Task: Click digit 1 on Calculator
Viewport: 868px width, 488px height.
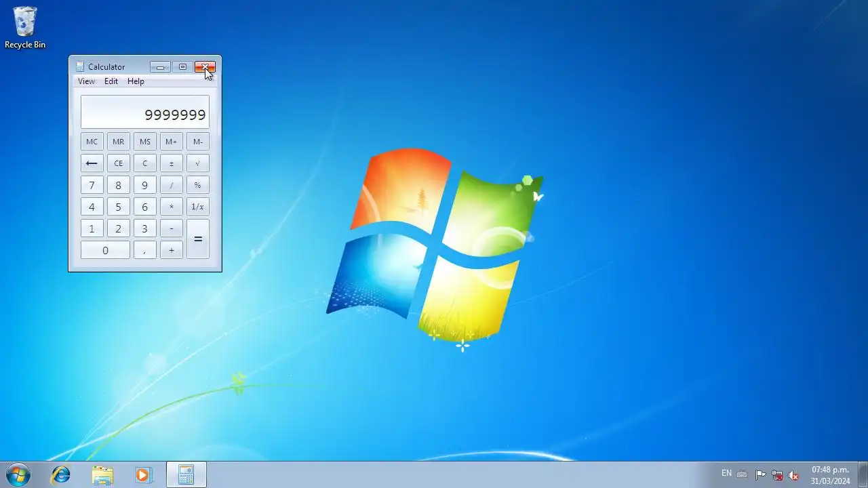Action: 92,228
